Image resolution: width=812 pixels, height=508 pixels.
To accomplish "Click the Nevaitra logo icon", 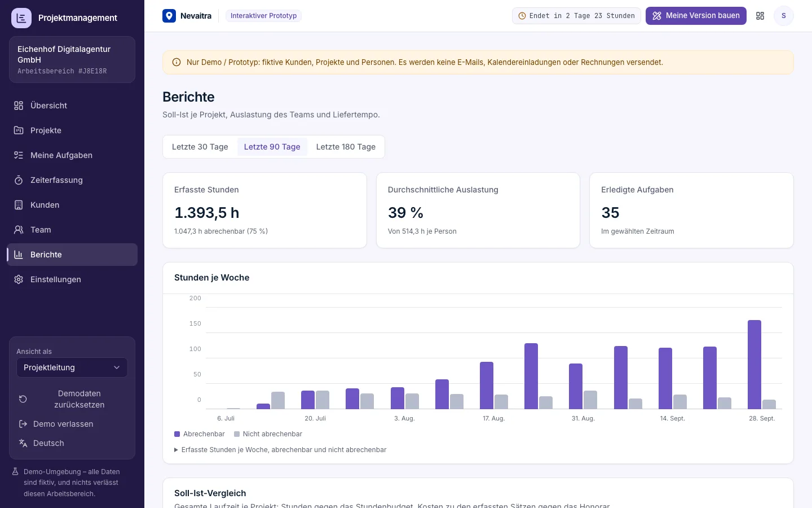I will 169,16.
